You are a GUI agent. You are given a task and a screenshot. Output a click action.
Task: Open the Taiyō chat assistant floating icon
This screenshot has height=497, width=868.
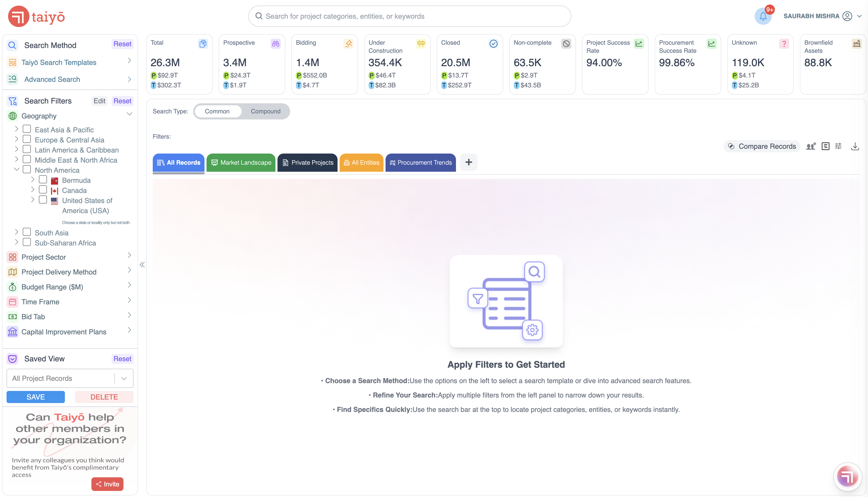[x=847, y=476]
